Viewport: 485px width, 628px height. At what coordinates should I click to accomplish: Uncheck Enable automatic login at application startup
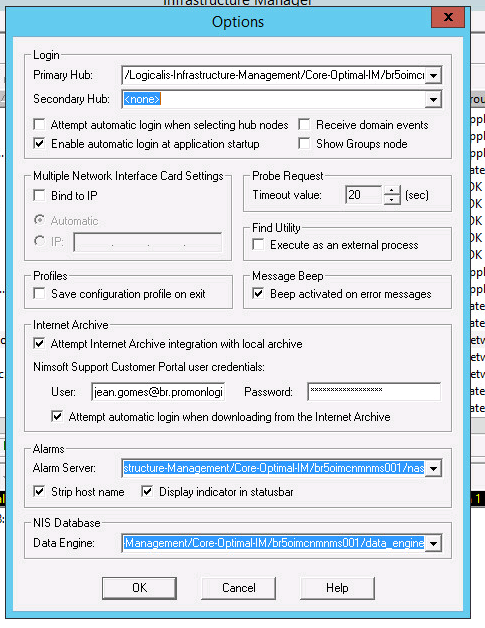(39, 143)
